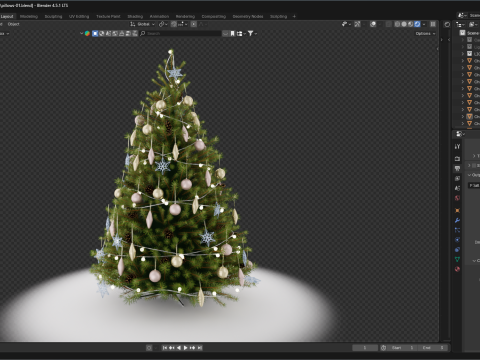Select the Scene Collection row in outliner

(x=470, y=33)
